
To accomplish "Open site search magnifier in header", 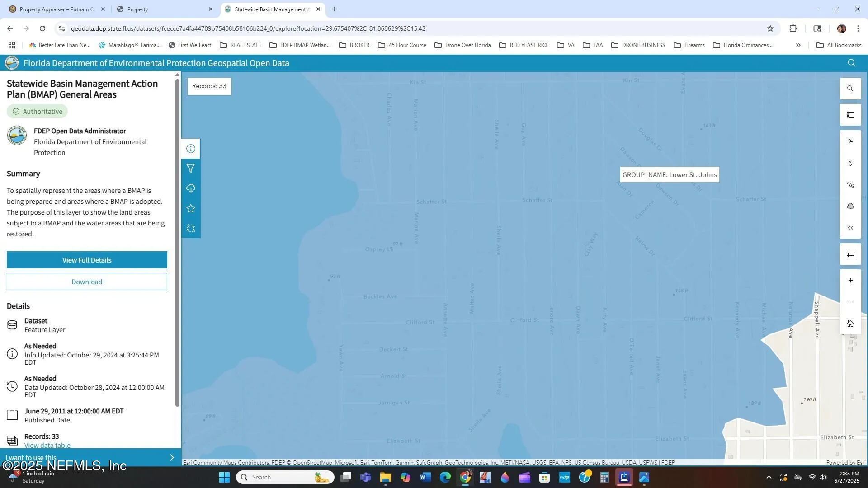I will pos(851,63).
